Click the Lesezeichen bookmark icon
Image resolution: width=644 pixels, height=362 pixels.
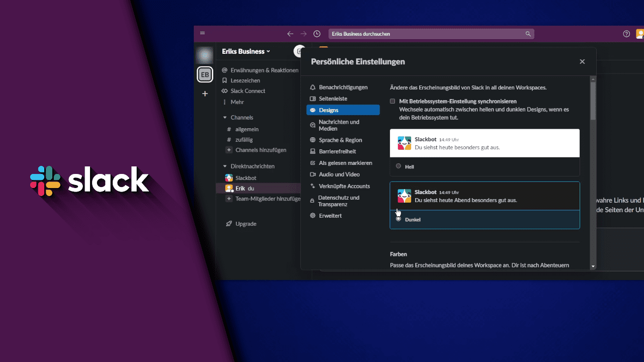pyautogui.click(x=225, y=80)
